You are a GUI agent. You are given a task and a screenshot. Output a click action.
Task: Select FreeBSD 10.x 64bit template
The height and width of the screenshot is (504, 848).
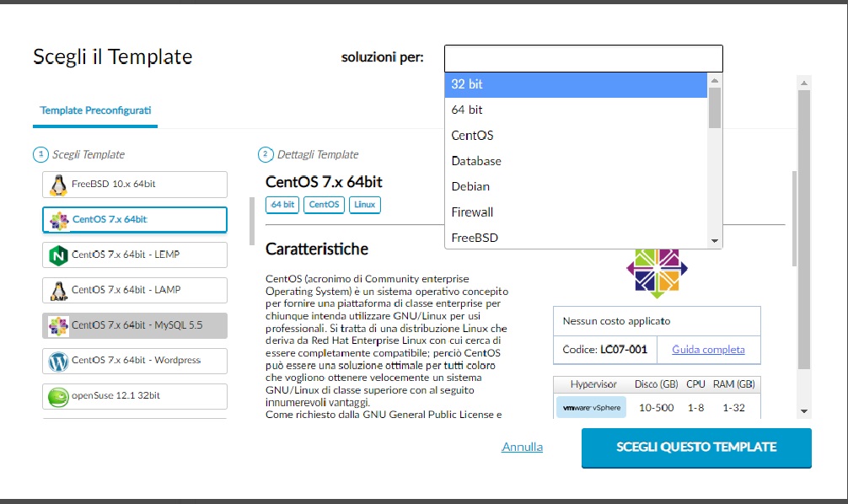point(135,185)
